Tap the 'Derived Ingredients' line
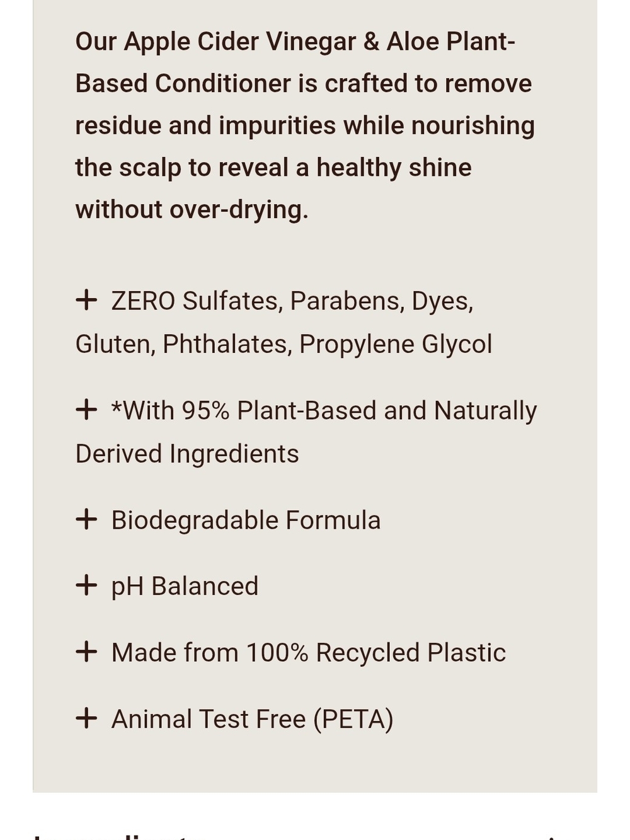 click(187, 454)
